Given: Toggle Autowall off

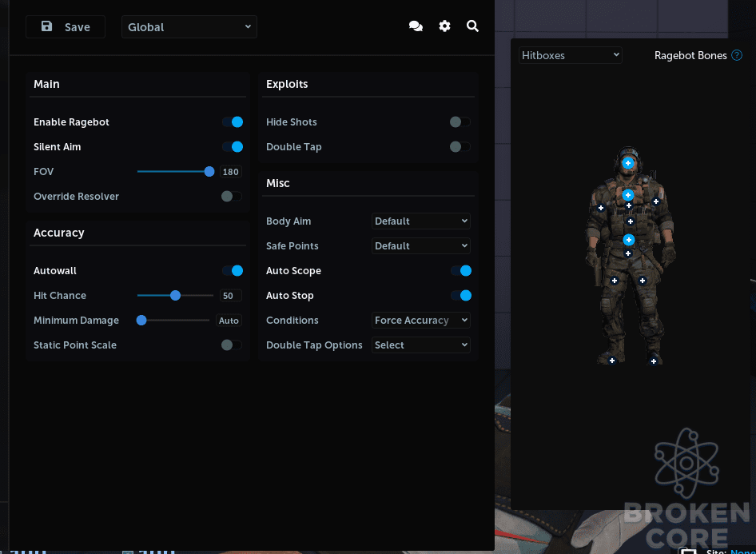Looking at the screenshot, I should tap(233, 270).
